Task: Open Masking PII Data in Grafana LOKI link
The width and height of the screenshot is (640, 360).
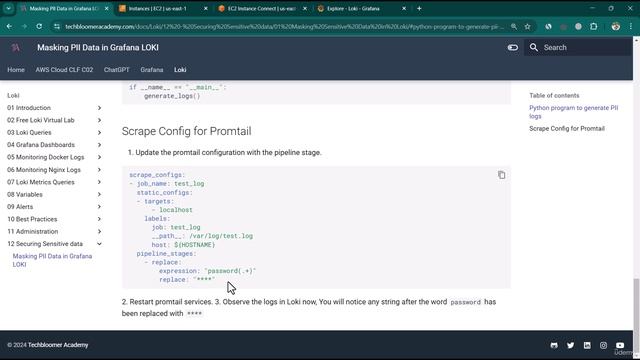Action: coord(52,260)
